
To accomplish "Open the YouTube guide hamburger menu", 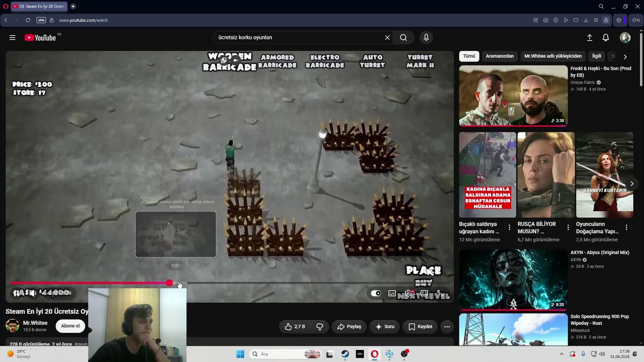I will pyautogui.click(x=13, y=38).
